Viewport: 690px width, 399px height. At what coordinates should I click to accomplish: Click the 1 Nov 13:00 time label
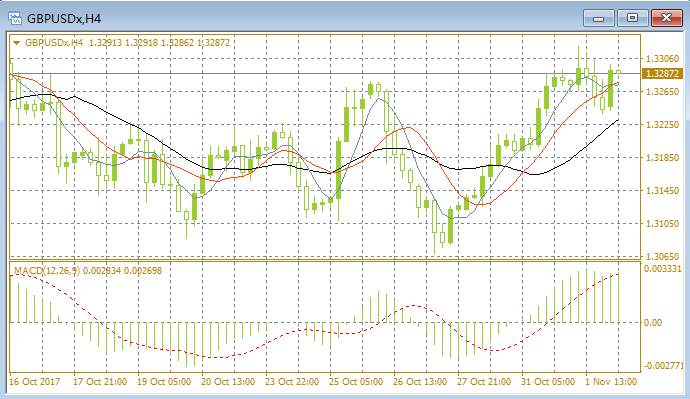[x=611, y=381]
